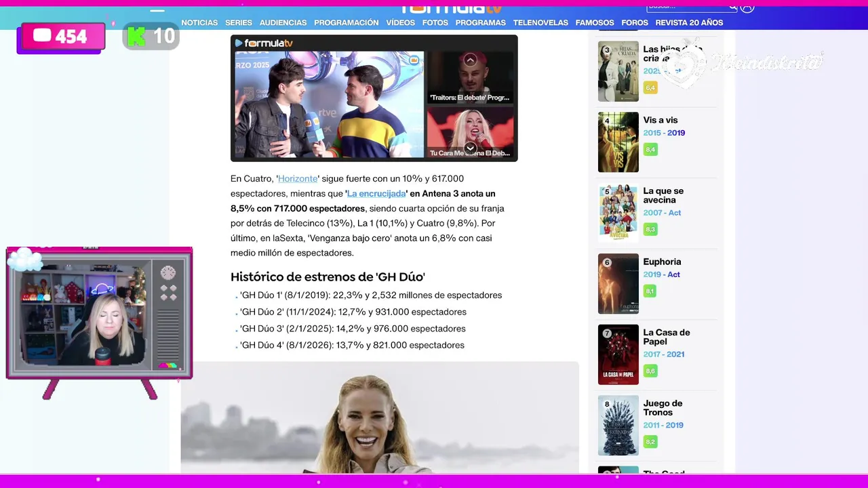Image resolution: width=868 pixels, height=488 pixels.
Task: Click the '2015 - 2019' years text
Action: [664, 133]
